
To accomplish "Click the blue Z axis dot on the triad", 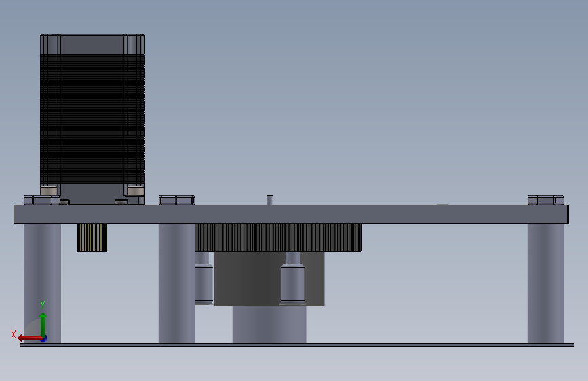I will [x=44, y=338].
